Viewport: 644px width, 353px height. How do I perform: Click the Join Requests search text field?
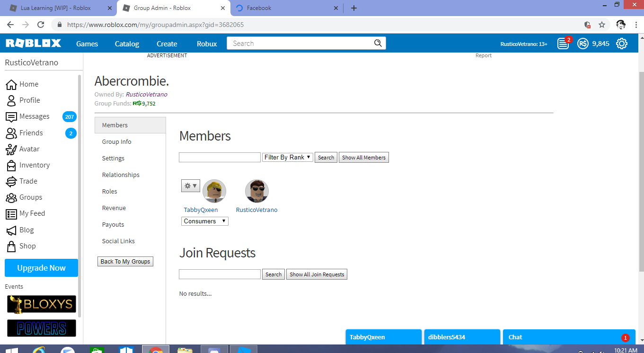click(x=220, y=274)
